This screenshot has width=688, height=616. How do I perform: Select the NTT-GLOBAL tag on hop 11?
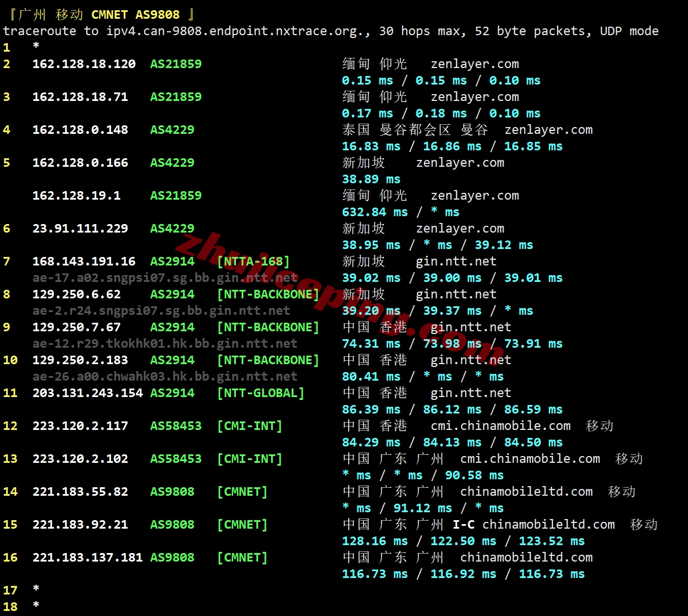[x=260, y=393]
